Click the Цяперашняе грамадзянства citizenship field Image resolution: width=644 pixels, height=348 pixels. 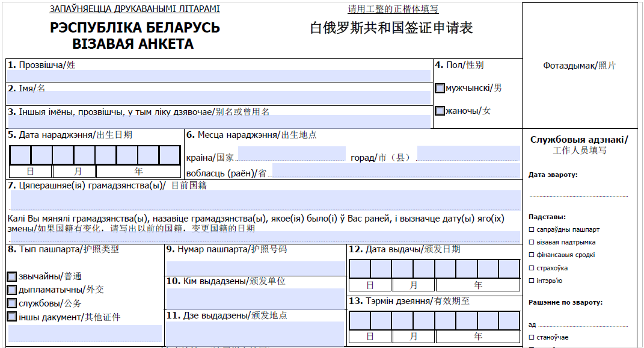click(x=265, y=200)
